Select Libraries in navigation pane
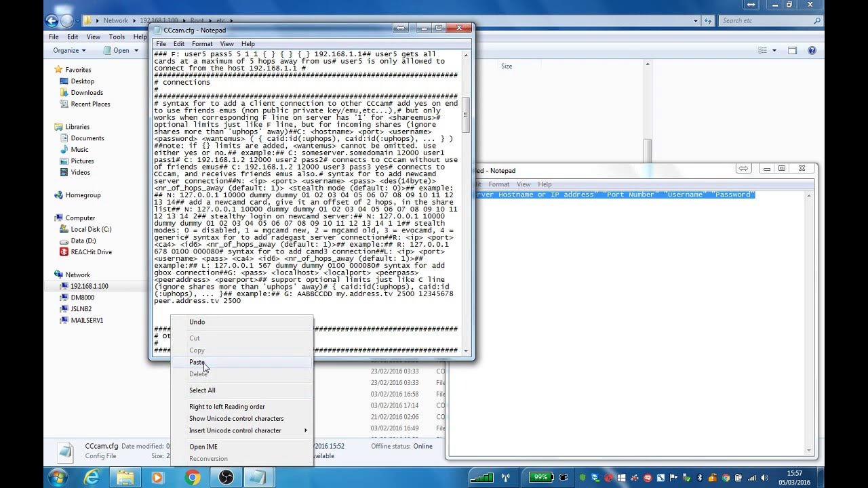The width and height of the screenshot is (868, 488). click(x=77, y=127)
